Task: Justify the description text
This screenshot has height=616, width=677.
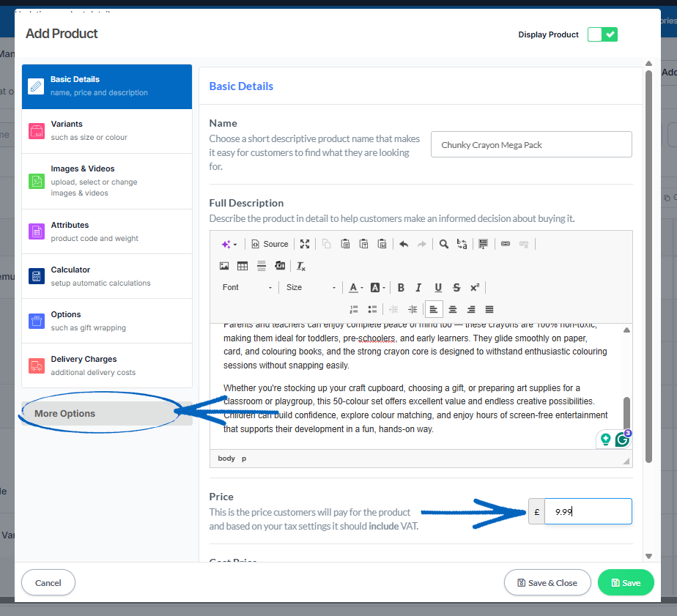Action: [x=489, y=310]
